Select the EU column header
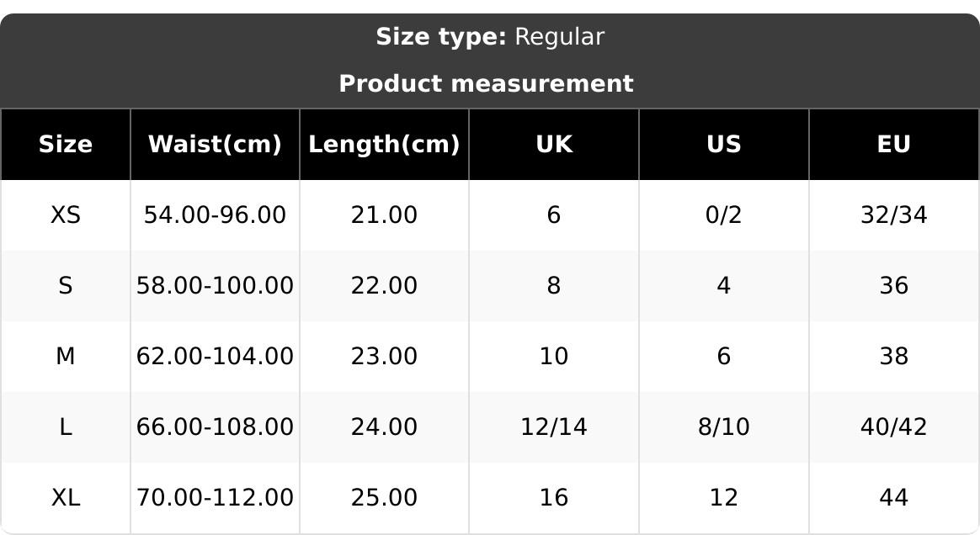 click(893, 145)
